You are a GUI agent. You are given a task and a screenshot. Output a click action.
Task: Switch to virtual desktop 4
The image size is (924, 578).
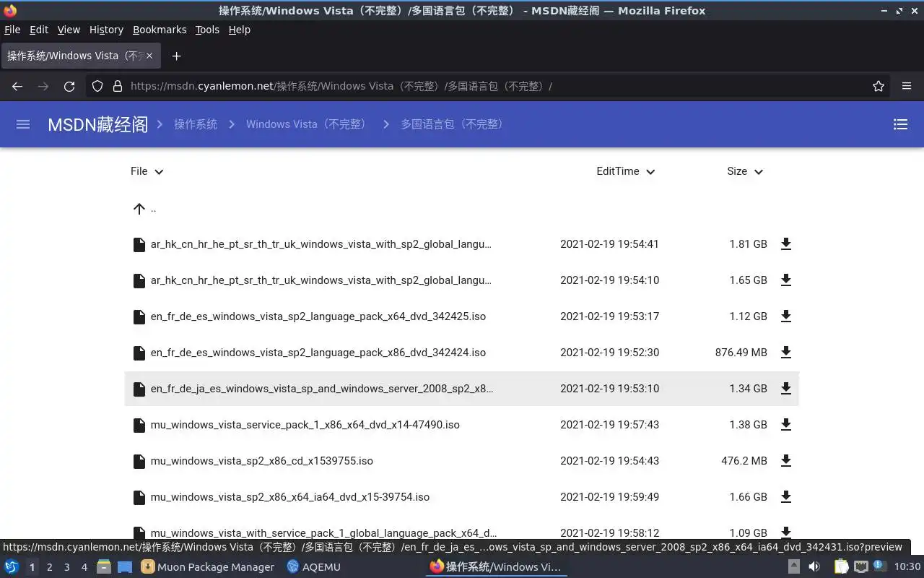(x=84, y=567)
